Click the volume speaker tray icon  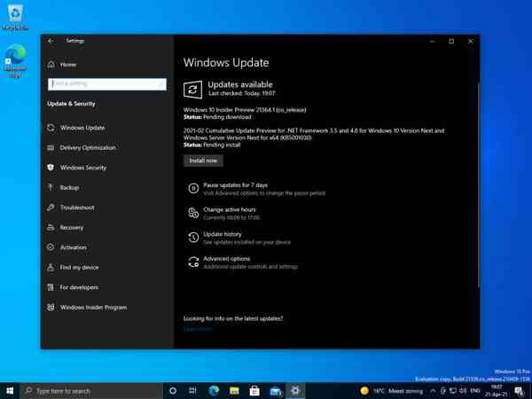pos(463,391)
